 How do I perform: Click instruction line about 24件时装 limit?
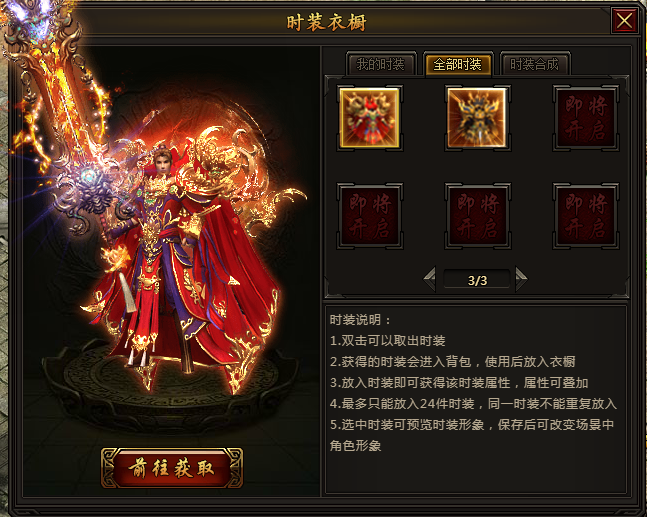click(x=473, y=404)
